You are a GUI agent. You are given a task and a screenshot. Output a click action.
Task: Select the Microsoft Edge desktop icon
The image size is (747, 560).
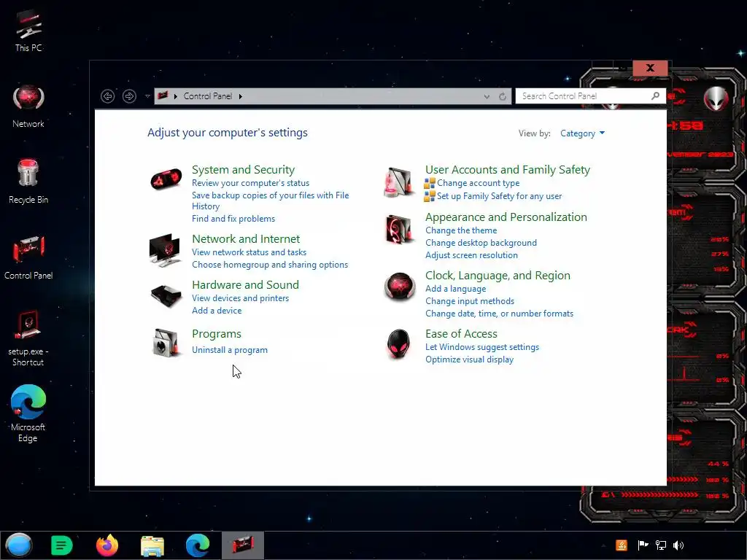coord(28,413)
